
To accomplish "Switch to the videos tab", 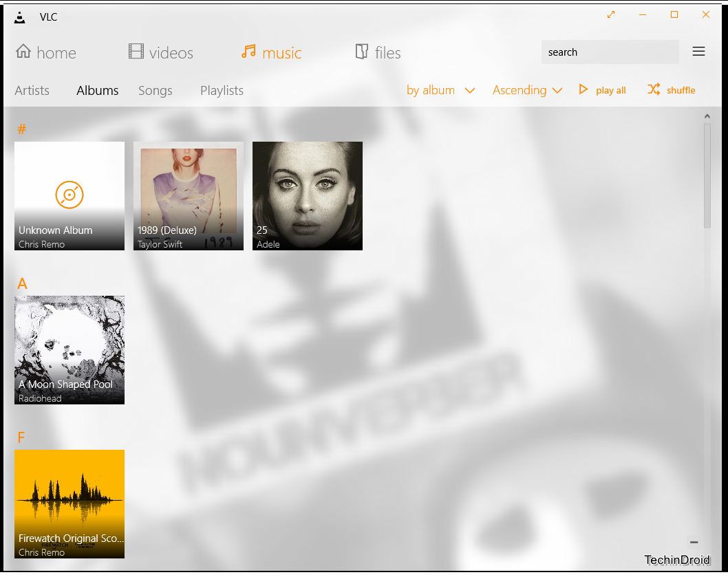I will pos(160,52).
